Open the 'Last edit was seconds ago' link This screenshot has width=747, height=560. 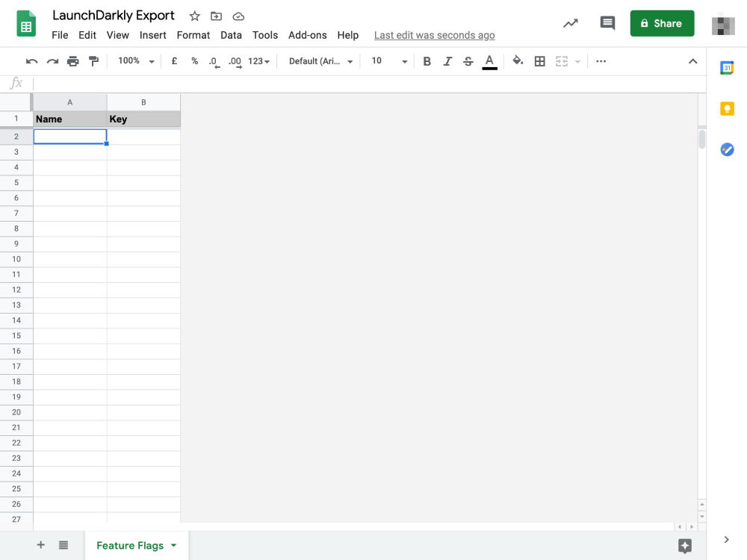pos(434,35)
